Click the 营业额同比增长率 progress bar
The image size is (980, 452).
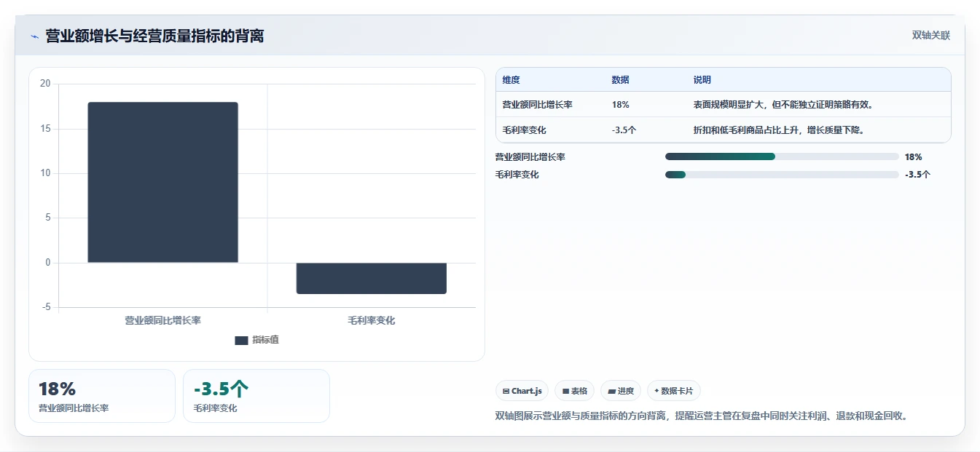point(782,156)
